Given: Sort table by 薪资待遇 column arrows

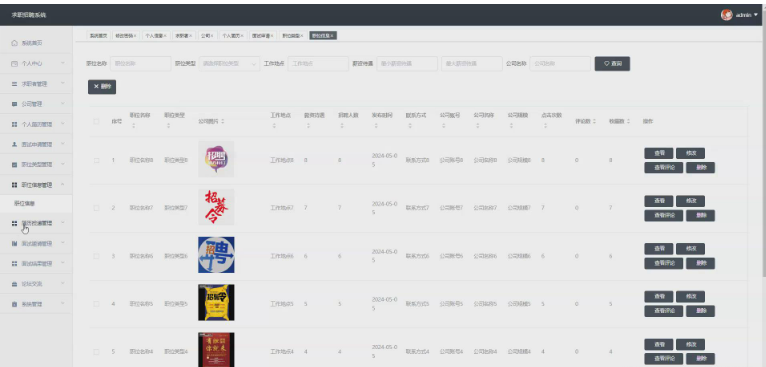Looking at the screenshot, I should tap(308, 126).
